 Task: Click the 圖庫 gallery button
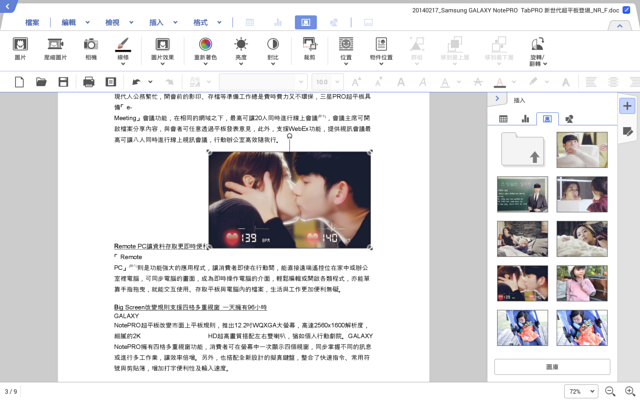[552, 367]
